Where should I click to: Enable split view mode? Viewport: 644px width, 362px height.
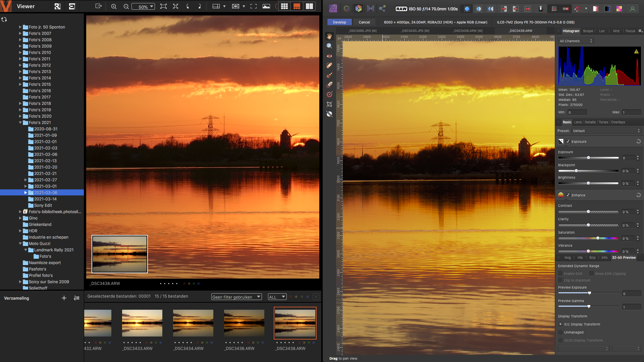(x=479, y=9)
